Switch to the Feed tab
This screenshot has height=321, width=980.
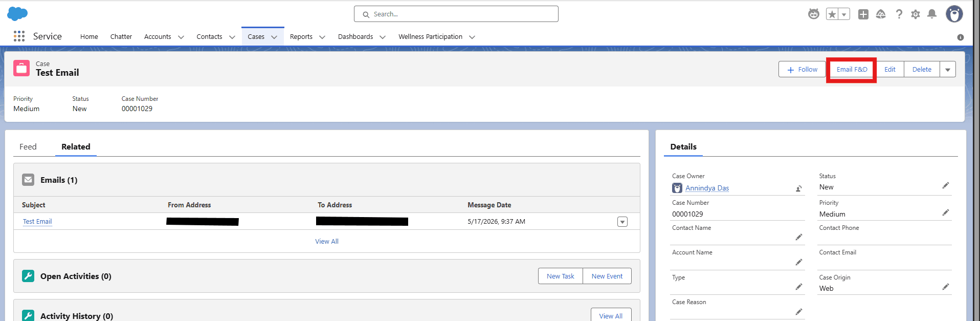(x=28, y=146)
